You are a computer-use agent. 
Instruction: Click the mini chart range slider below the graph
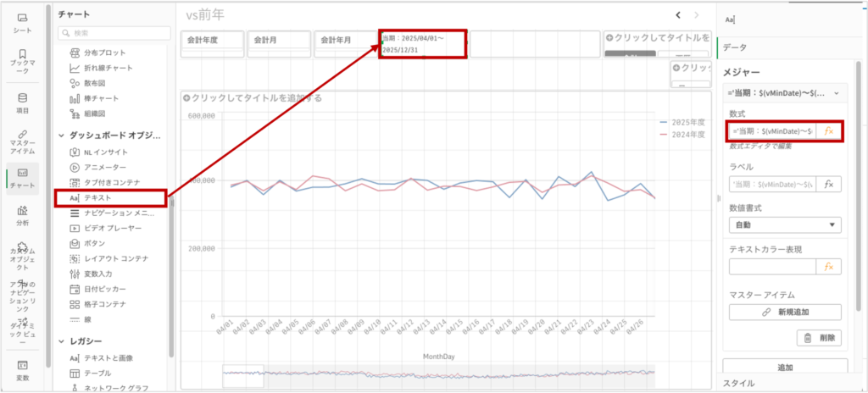click(x=438, y=373)
